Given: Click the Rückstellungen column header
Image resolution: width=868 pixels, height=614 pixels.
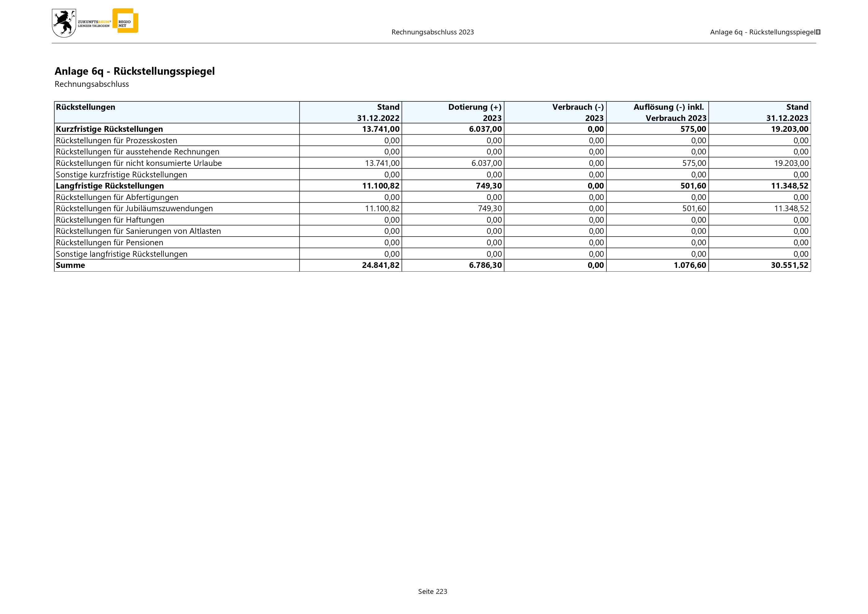Looking at the screenshot, I should (x=86, y=107).
